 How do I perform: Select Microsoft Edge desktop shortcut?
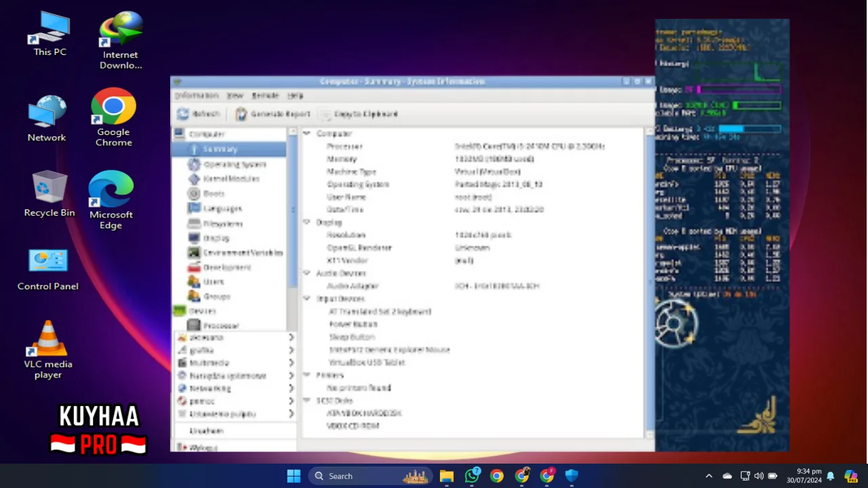coord(111,200)
